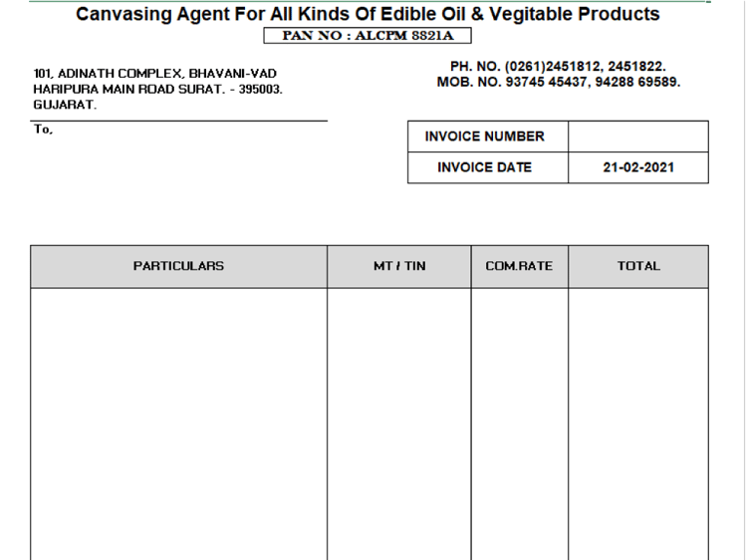Select the invoice date value 21-02-2021
The width and height of the screenshot is (747, 560).
coord(637,167)
